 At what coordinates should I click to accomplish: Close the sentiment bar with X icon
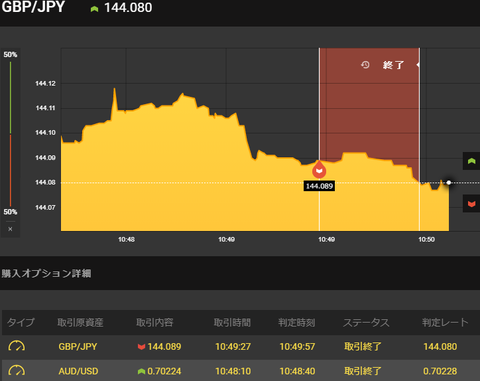(10, 229)
